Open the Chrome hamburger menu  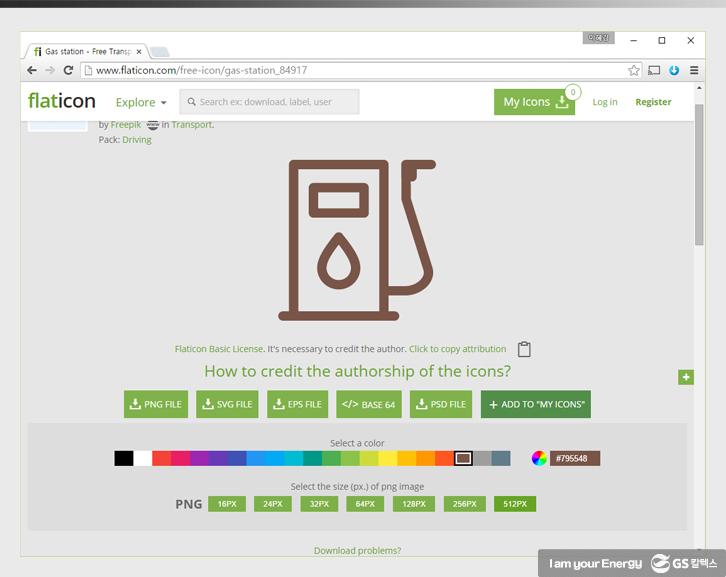(x=694, y=71)
